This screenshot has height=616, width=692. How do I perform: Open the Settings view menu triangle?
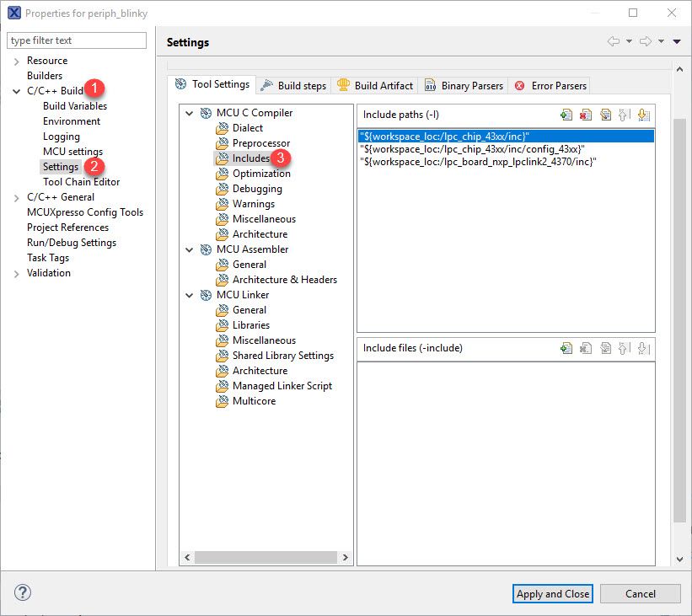point(677,41)
